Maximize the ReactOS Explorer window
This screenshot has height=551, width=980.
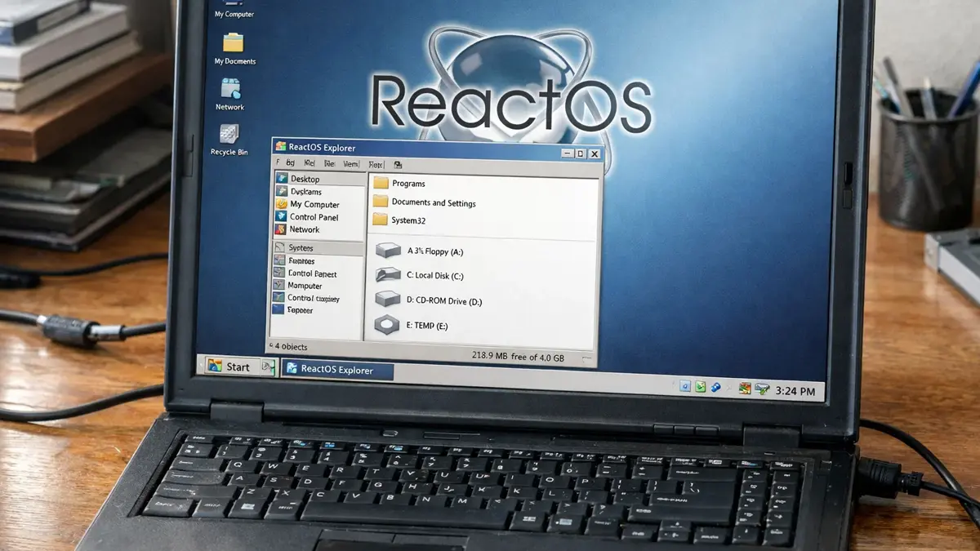click(x=580, y=153)
